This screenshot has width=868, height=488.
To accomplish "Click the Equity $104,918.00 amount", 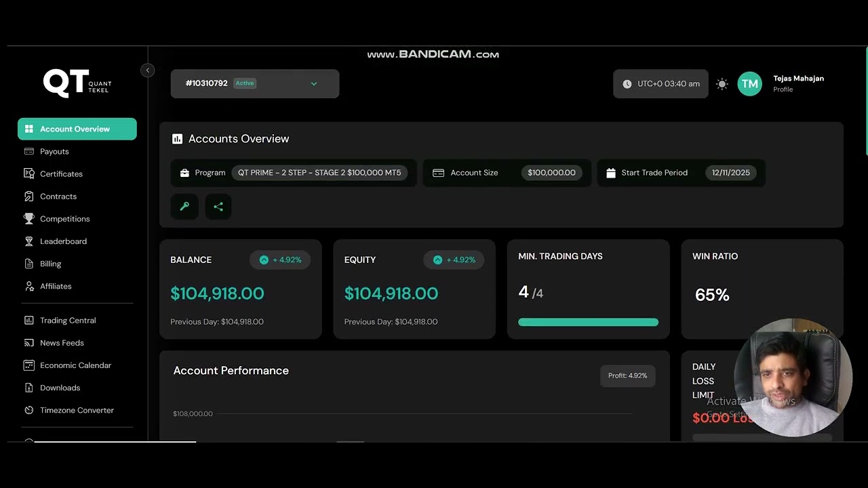I will point(391,293).
